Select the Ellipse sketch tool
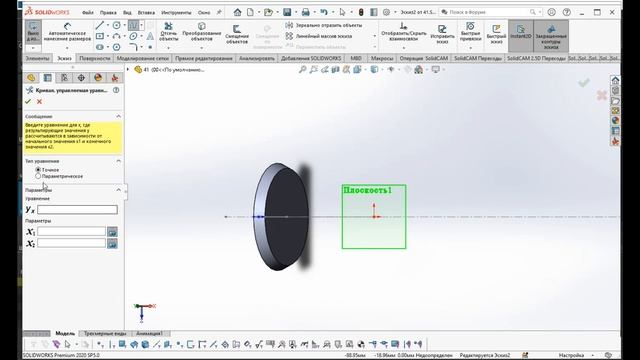640x360 pixels. (133, 36)
